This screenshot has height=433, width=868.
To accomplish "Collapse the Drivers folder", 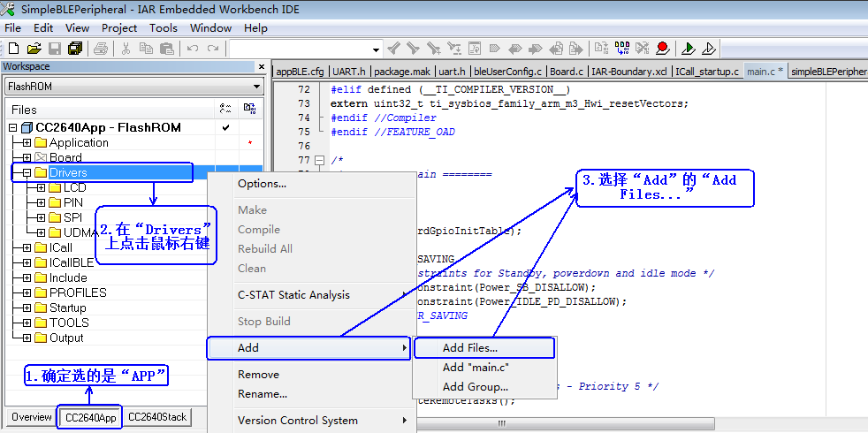I will (27, 172).
